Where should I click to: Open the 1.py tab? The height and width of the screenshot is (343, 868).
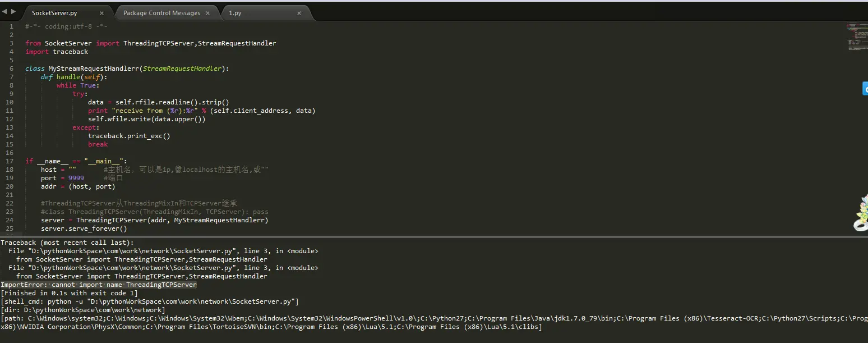tap(235, 13)
